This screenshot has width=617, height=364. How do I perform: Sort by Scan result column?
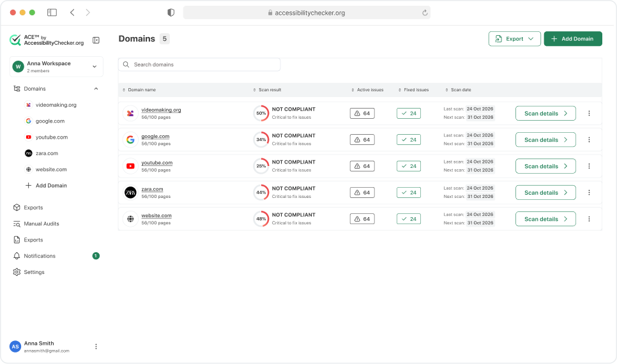coord(267,89)
